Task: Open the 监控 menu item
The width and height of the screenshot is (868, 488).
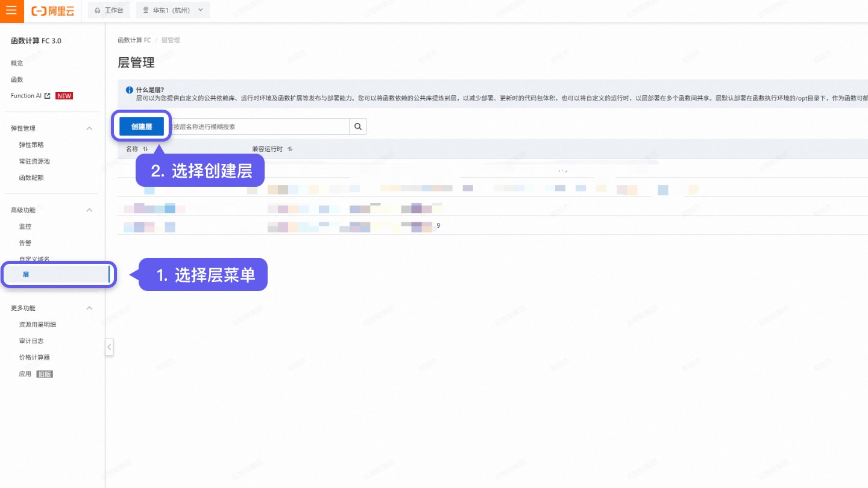Action: coord(25,226)
